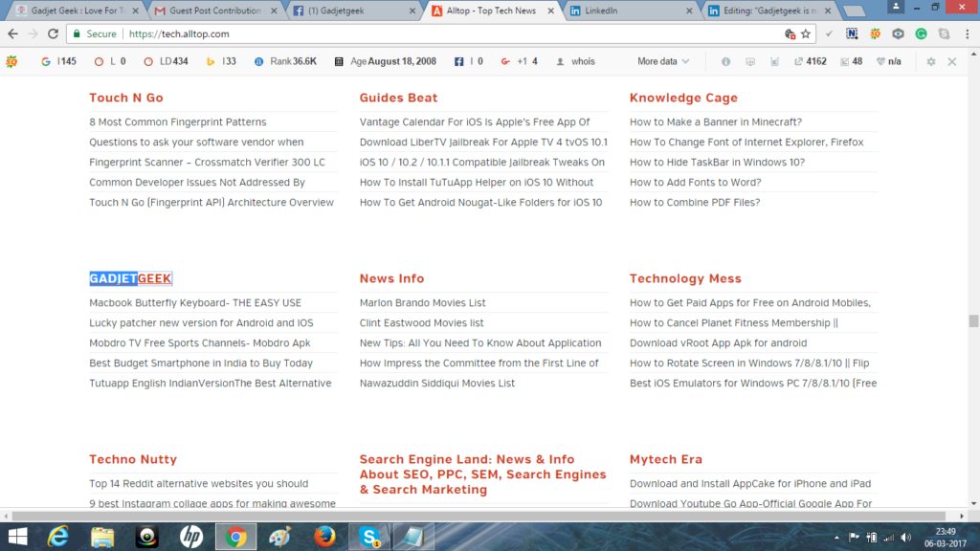Open the SEOquake extension in Chrome toolbar

pyautogui.click(x=875, y=33)
